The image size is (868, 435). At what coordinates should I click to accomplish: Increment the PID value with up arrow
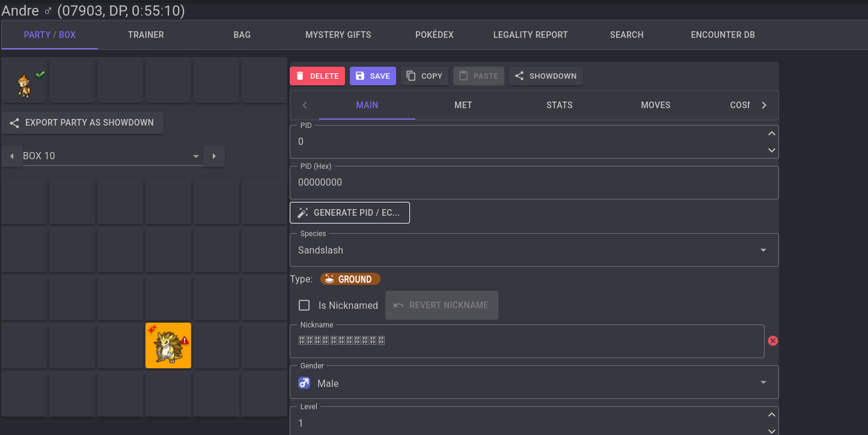772,134
